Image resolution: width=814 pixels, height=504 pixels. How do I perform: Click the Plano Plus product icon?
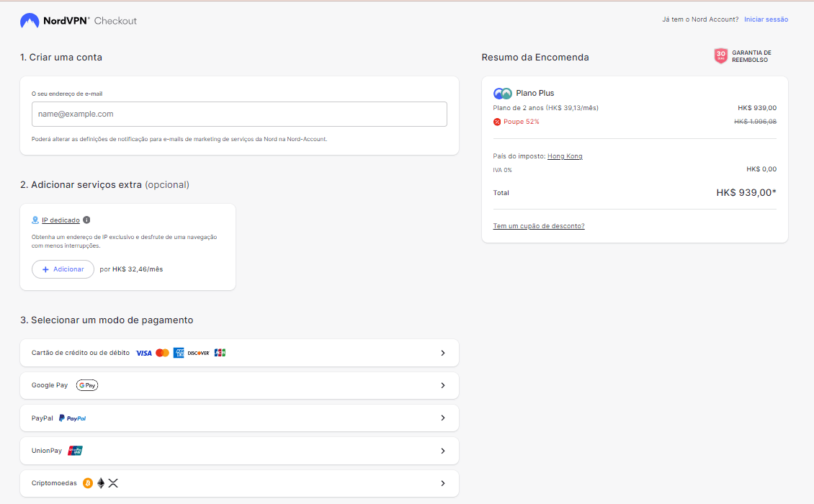coord(503,94)
